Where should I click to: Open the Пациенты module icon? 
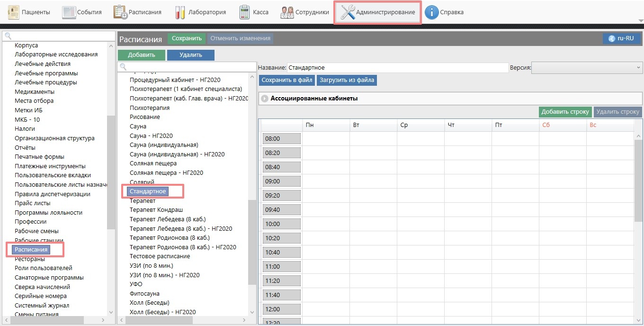click(13, 12)
